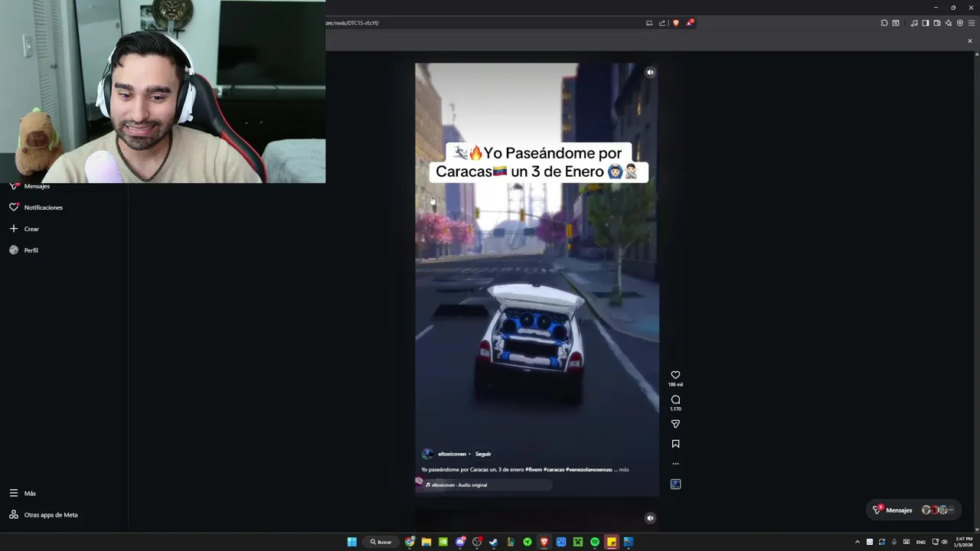Follow eltoxicoven with the Seguir button
Image resolution: width=980 pixels, height=551 pixels.
(x=483, y=454)
